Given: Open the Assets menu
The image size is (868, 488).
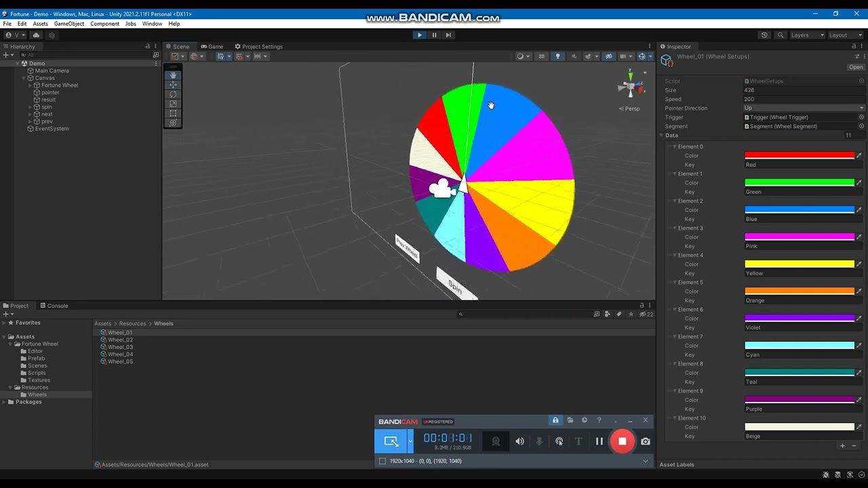Looking at the screenshot, I should (41, 24).
